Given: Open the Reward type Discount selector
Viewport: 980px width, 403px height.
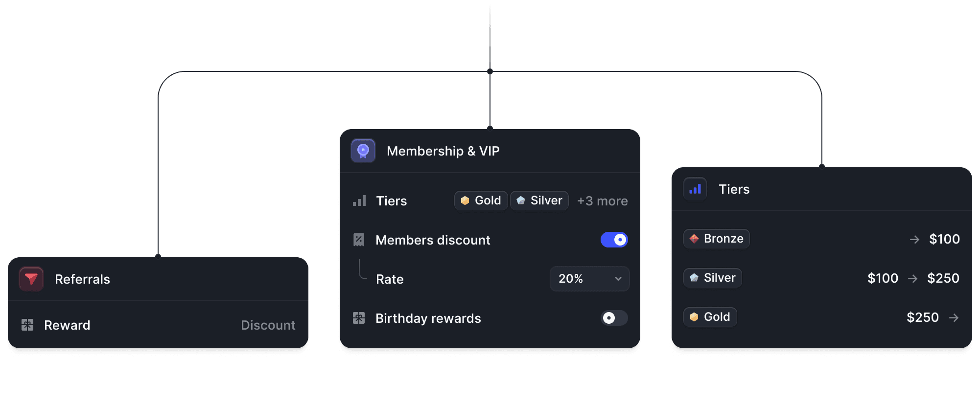Looking at the screenshot, I should pyautogui.click(x=268, y=325).
